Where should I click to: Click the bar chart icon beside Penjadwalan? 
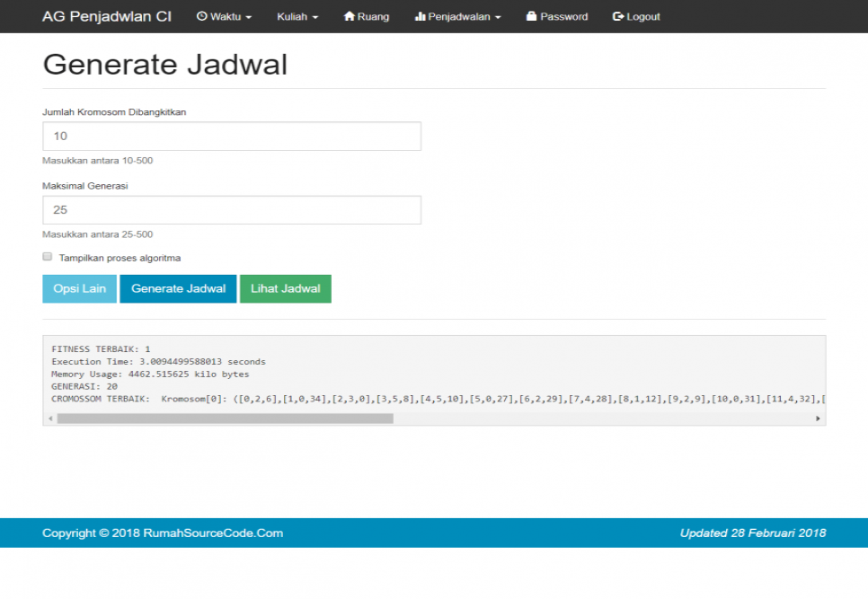click(x=420, y=16)
